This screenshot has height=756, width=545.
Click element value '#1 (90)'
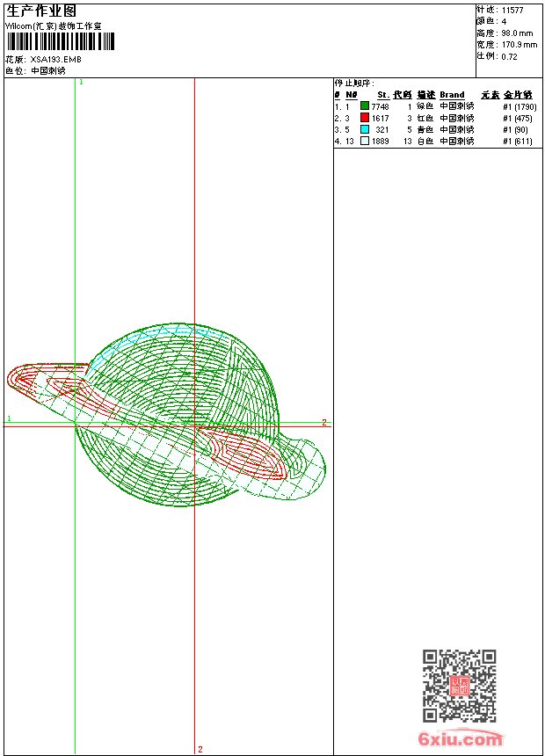(x=515, y=130)
